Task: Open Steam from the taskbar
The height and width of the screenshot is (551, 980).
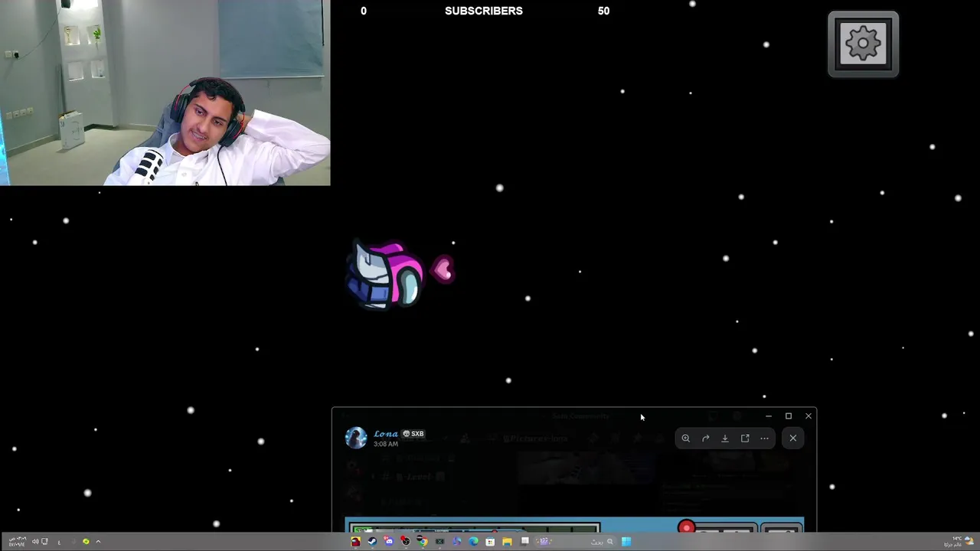Action: pyautogui.click(x=372, y=541)
